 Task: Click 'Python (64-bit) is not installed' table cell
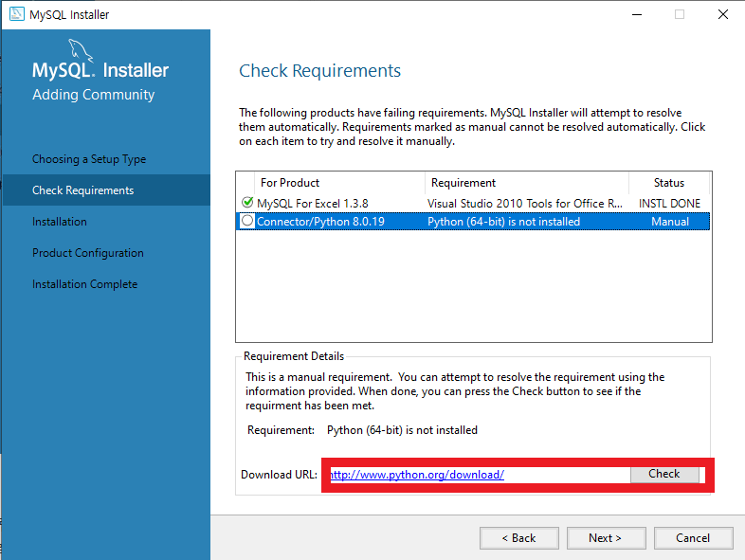(503, 222)
